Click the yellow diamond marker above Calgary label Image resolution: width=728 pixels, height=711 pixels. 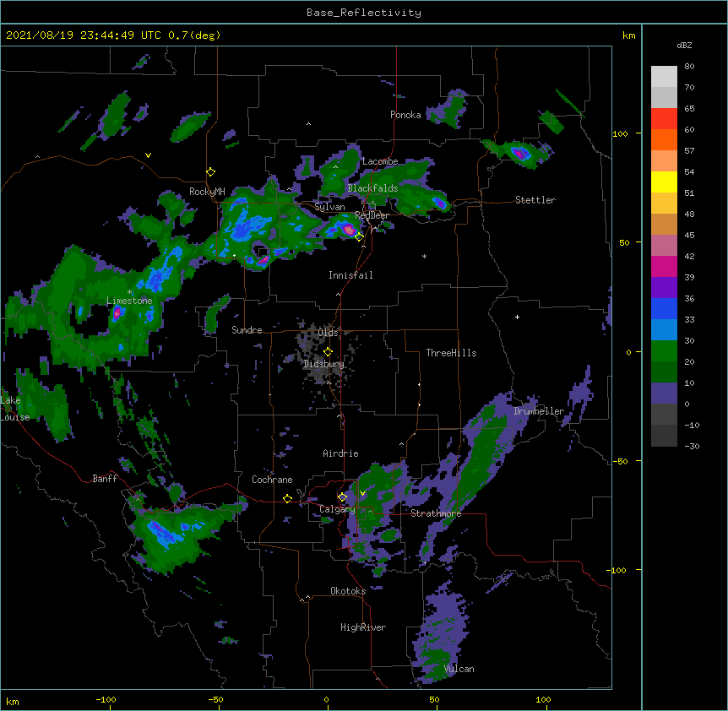coord(342,497)
